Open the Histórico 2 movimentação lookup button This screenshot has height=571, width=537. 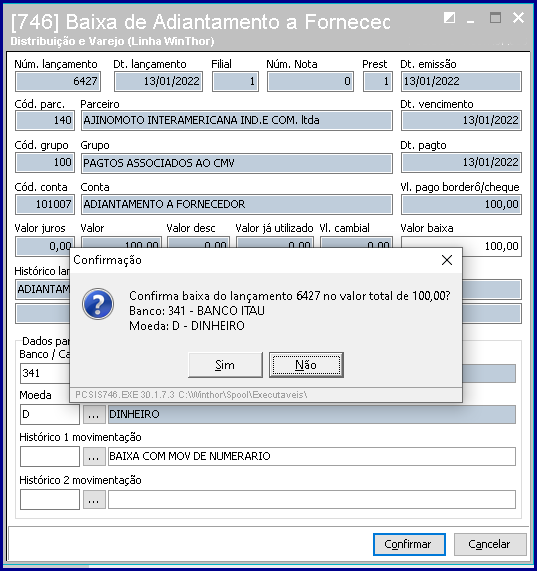94,499
